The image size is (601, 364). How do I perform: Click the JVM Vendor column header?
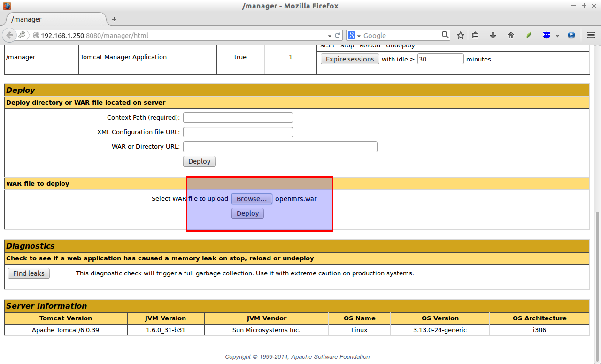pos(267,318)
